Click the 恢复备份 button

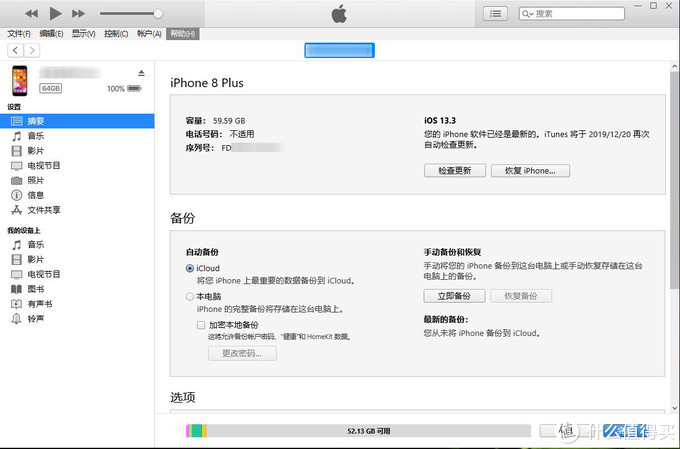[x=521, y=296]
